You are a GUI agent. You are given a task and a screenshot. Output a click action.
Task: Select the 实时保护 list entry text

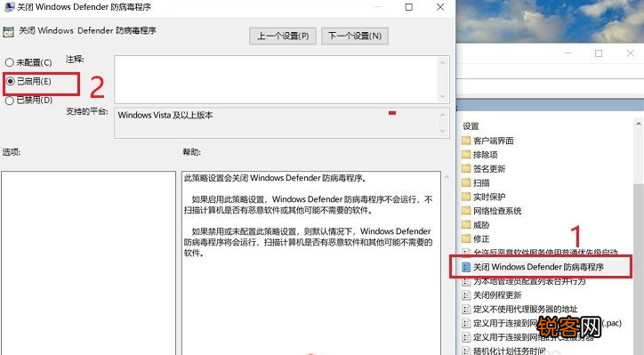click(489, 197)
